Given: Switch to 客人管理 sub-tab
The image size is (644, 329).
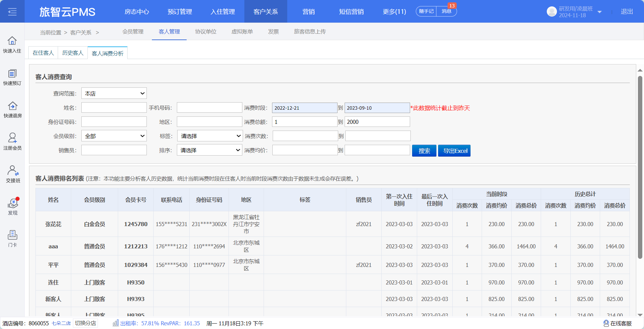Looking at the screenshot, I should [x=169, y=31].
